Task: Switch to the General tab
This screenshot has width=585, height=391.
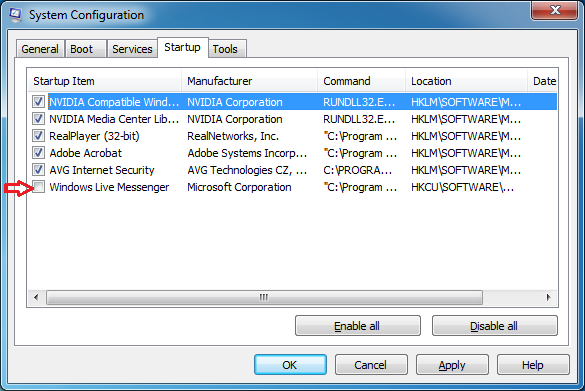Action: 40,49
